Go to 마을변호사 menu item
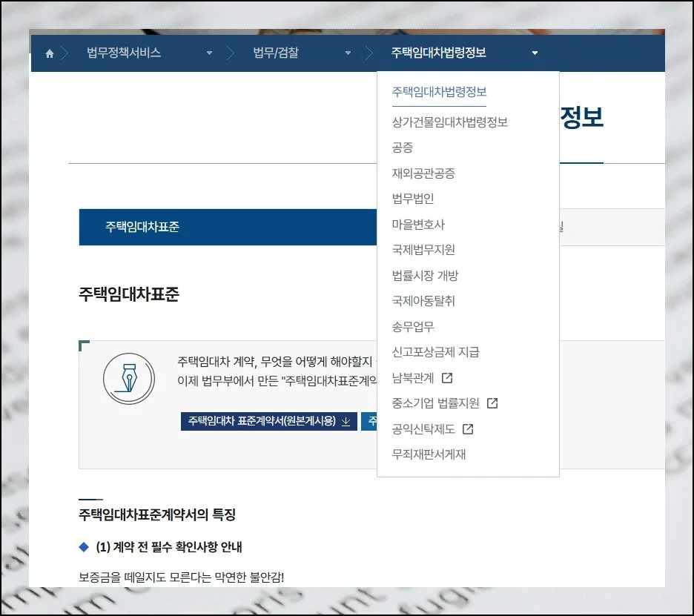 point(418,225)
